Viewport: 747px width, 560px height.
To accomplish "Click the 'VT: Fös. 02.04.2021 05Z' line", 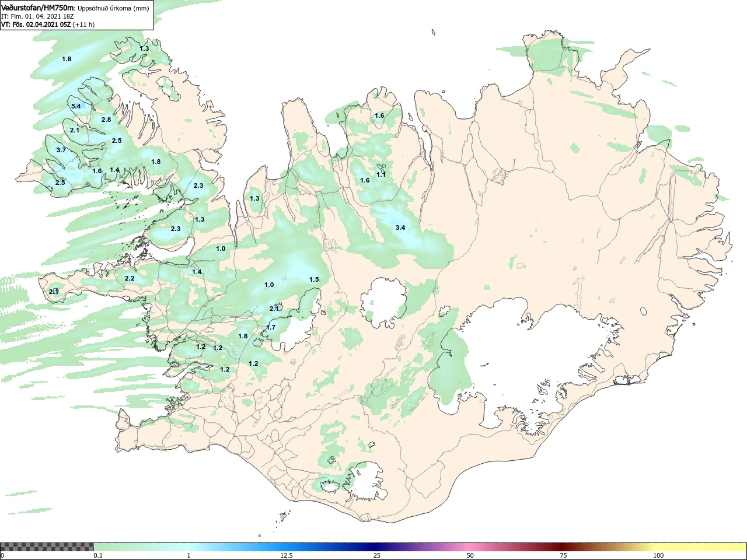I will tap(37, 24).
